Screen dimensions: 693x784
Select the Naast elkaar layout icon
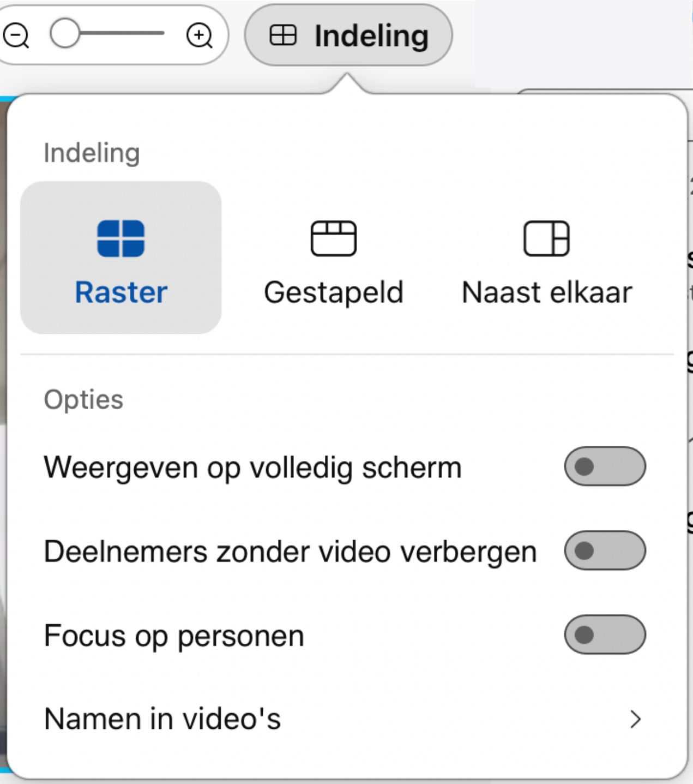(546, 238)
